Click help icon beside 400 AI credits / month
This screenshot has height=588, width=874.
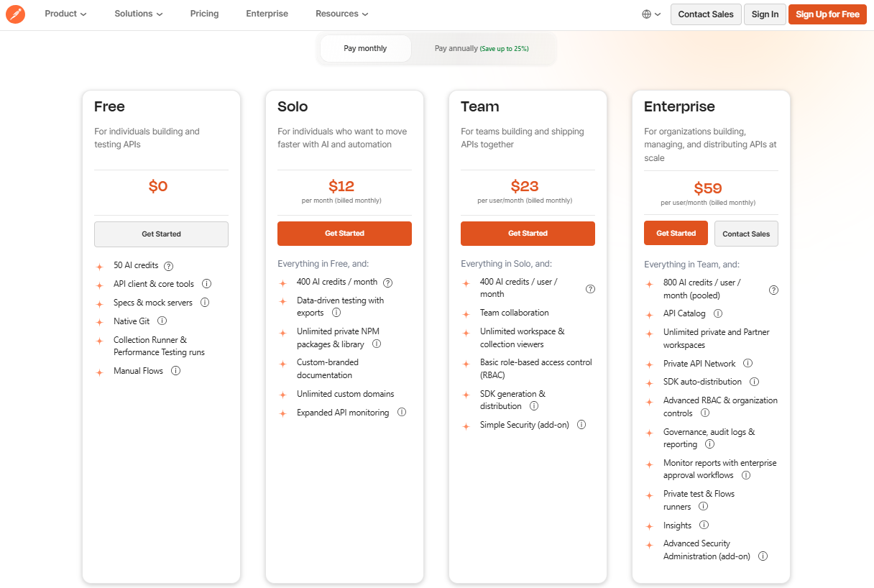pos(388,282)
